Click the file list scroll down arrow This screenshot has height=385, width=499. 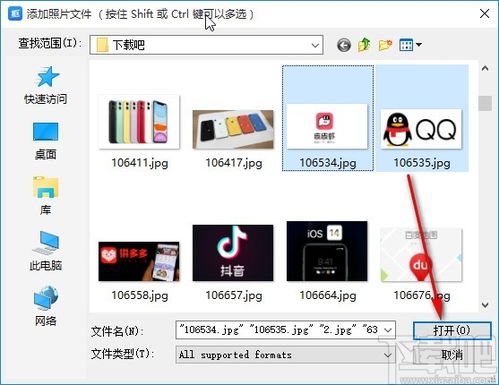point(485,305)
